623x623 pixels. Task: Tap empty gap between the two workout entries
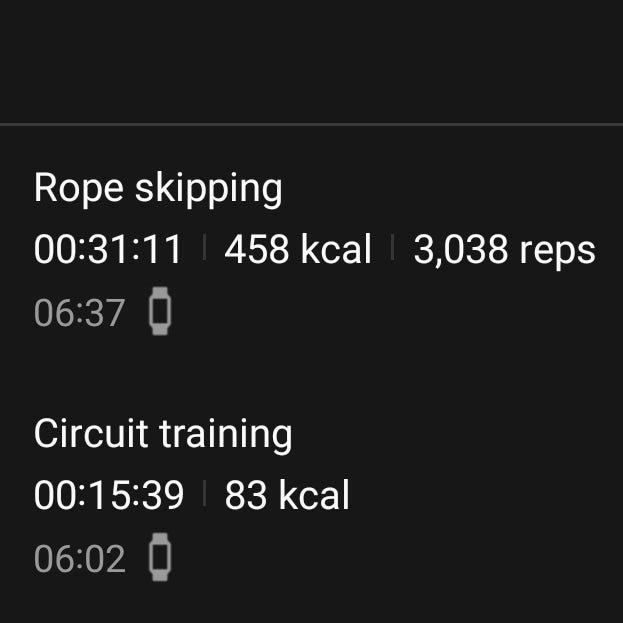click(x=311, y=372)
